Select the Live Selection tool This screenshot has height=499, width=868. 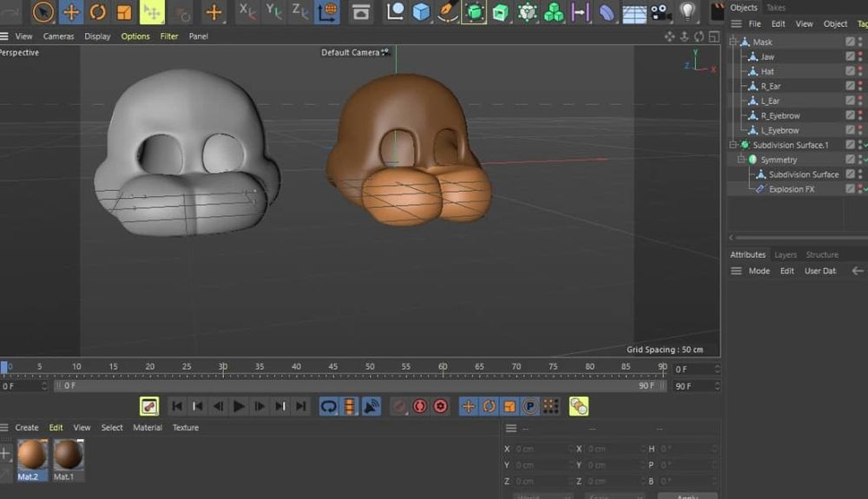43,12
